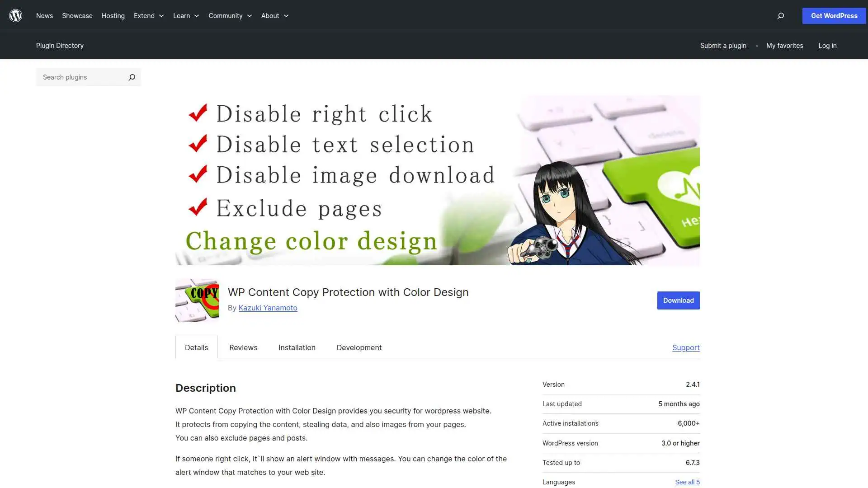This screenshot has height=488, width=868.
Task: Click the Download button
Action: pyautogui.click(x=678, y=300)
